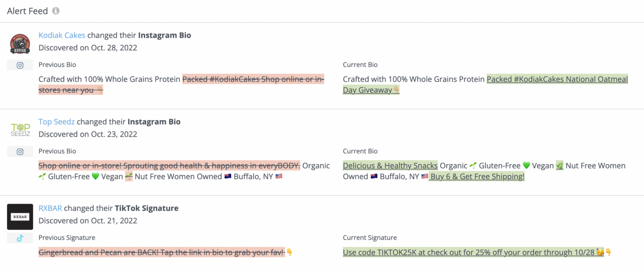The height and width of the screenshot is (270, 644).
Task: Click the info icon beside Alert Feed heading
Action: coord(55,10)
